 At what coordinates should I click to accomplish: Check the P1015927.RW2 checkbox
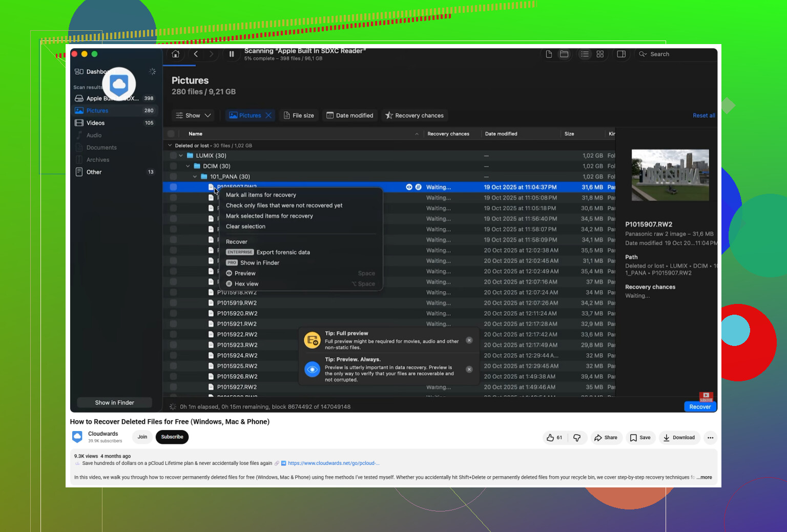(x=173, y=387)
